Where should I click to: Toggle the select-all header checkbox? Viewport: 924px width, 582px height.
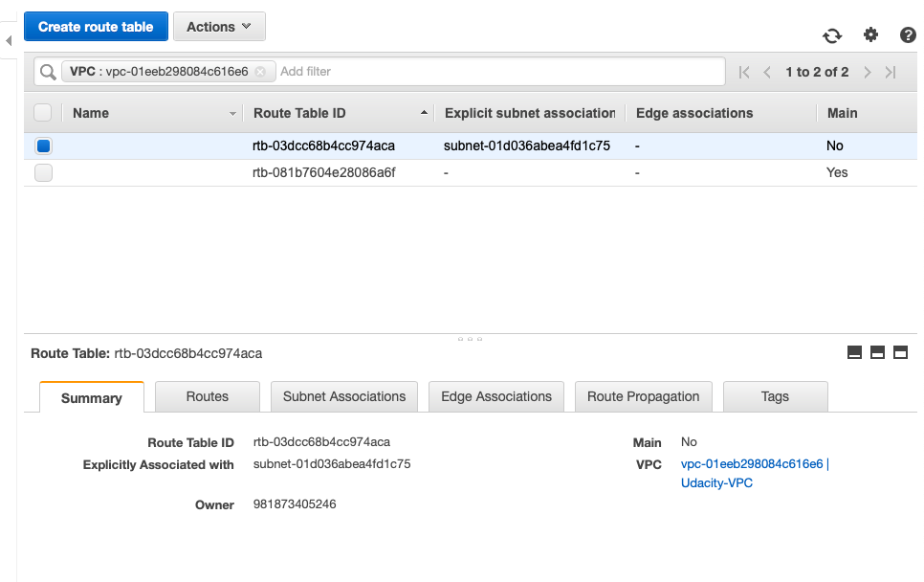click(43, 113)
